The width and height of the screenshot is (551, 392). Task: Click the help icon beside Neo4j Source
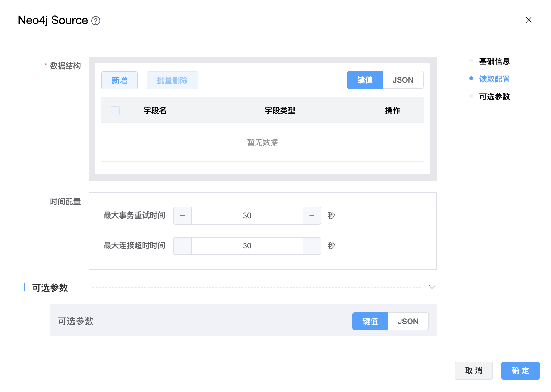click(96, 21)
